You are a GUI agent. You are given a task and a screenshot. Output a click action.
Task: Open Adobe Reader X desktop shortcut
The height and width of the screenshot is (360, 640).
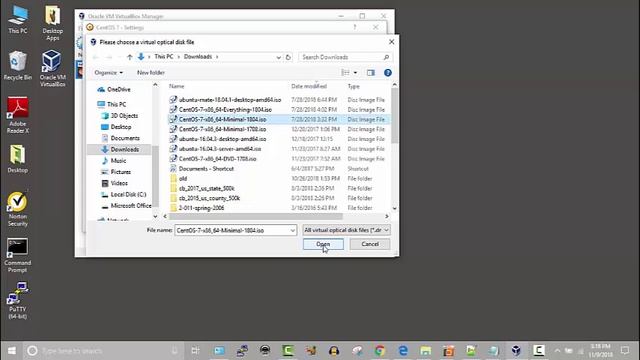(x=18, y=115)
